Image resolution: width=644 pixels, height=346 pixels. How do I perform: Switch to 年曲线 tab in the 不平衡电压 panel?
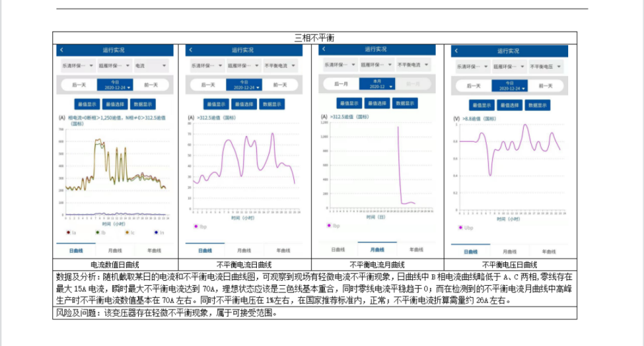547,252
